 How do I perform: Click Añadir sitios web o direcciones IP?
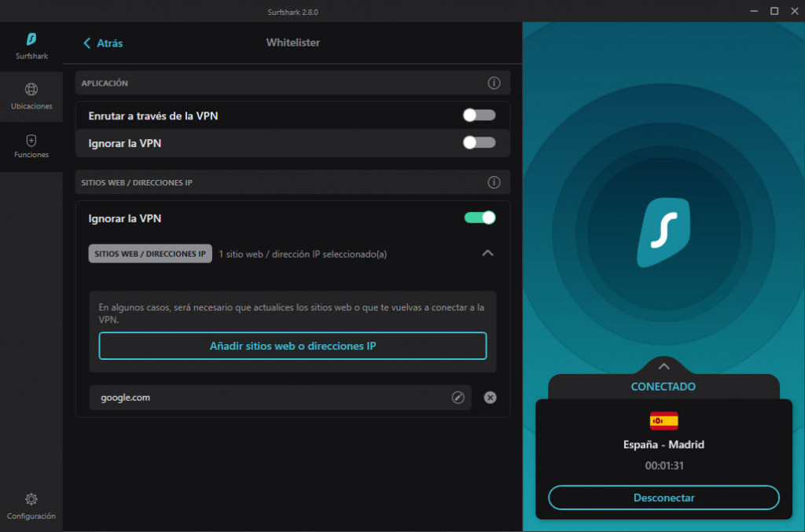(292, 346)
